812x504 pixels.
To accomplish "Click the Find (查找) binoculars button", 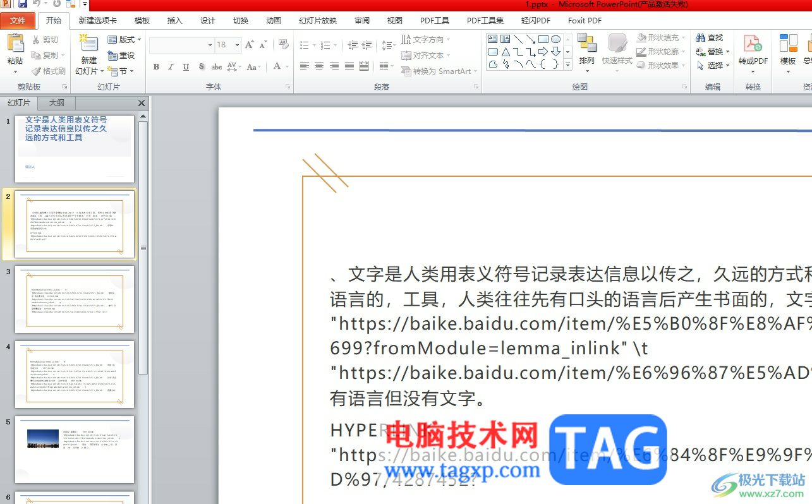I will [x=710, y=38].
